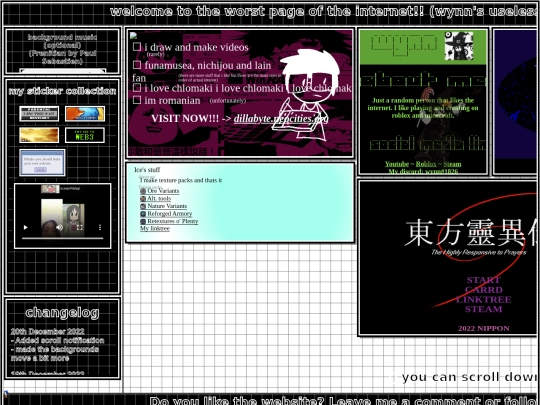540x405 pixels.
Task: Select LINKTREE in the Touhou panel
Action: 484,300
